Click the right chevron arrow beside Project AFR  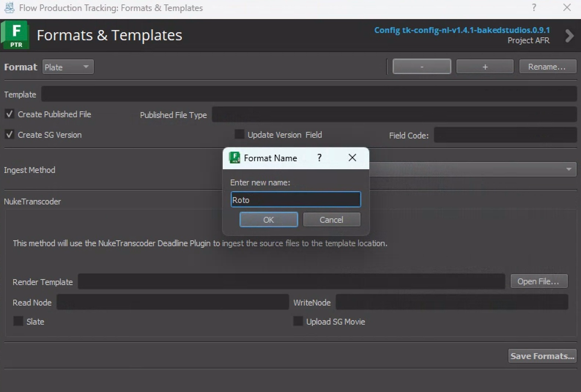[569, 36]
